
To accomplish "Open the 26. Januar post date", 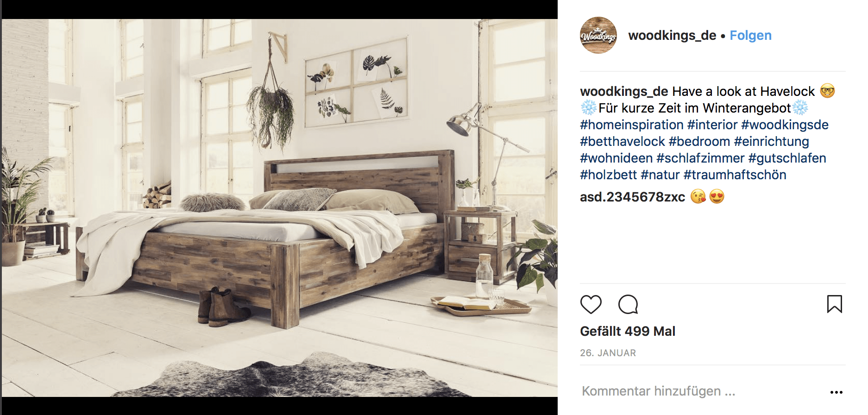I will click(x=608, y=353).
